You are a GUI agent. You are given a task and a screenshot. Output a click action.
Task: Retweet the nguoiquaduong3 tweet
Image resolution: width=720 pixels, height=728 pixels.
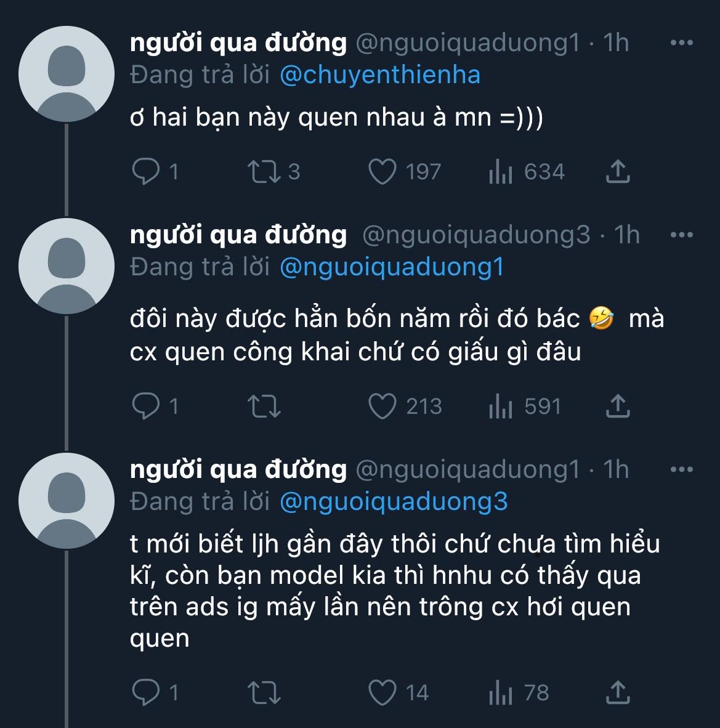264,406
